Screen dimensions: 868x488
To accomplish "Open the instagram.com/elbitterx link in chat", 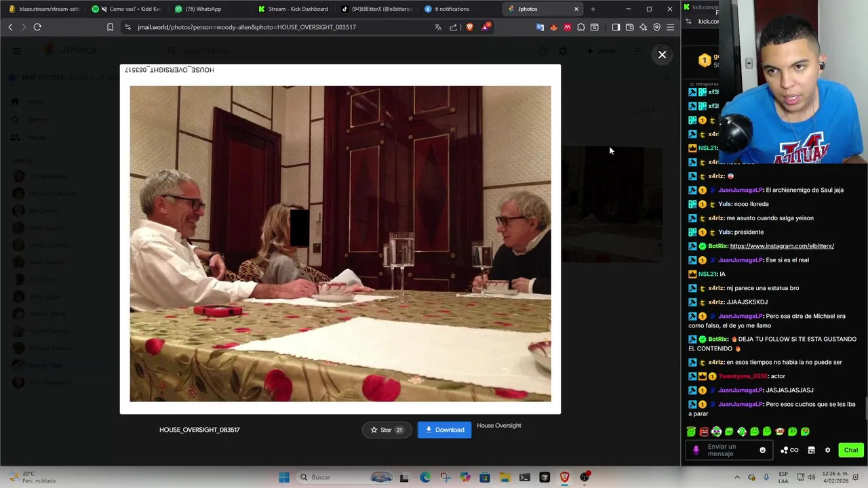I will pos(782,246).
